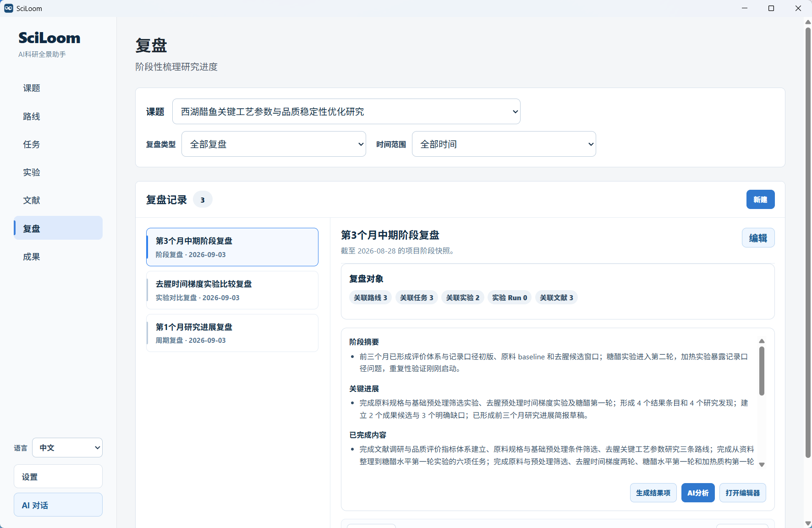Click the 关联文献 3 tag
Viewport: 812px width, 528px height.
tap(556, 297)
